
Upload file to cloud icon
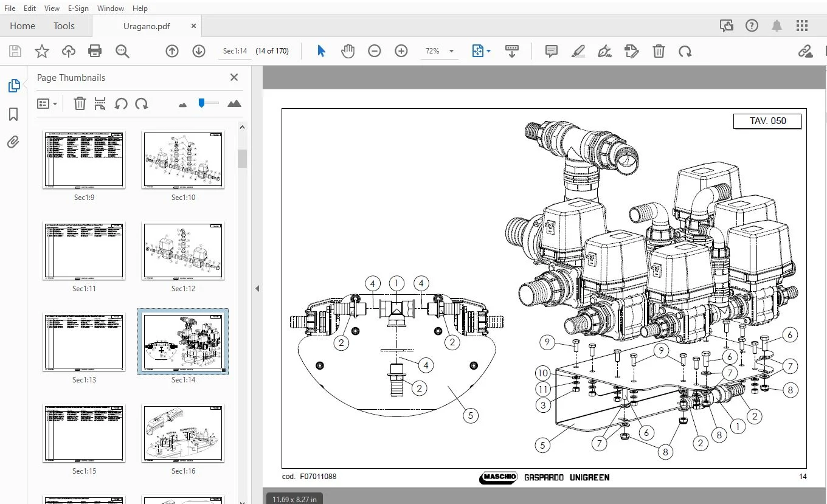[x=69, y=51]
